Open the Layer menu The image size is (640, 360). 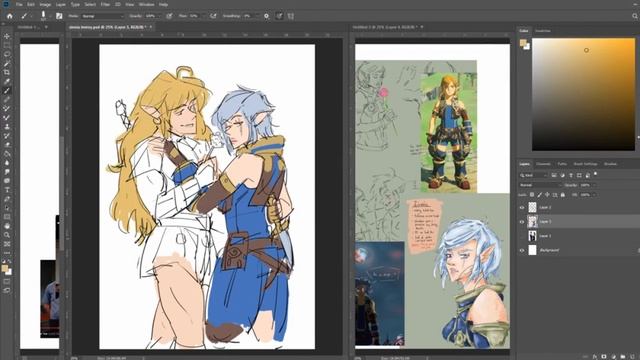point(60,4)
